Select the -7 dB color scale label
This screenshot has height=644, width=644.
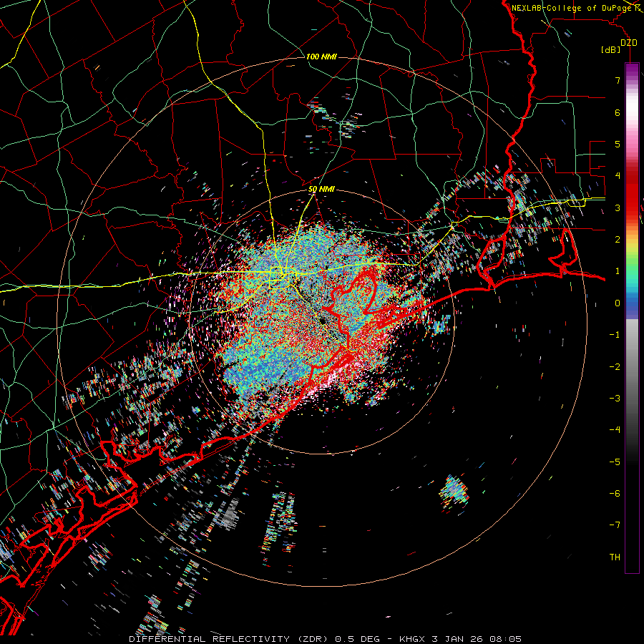pyautogui.click(x=615, y=525)
